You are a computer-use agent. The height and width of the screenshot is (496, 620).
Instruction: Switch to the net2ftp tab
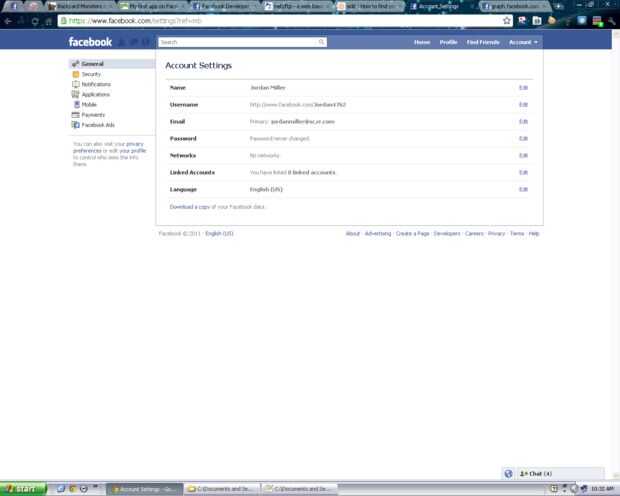coord(297,6)
